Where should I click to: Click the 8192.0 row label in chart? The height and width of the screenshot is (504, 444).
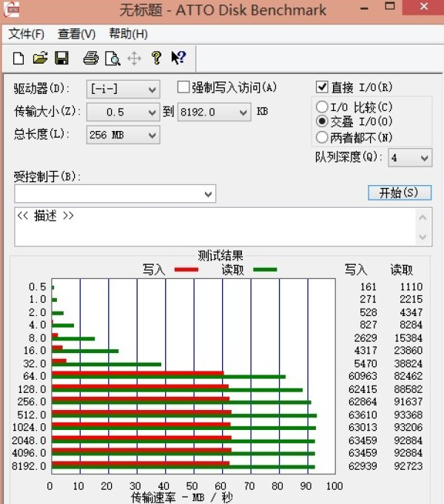pos(30,466)
